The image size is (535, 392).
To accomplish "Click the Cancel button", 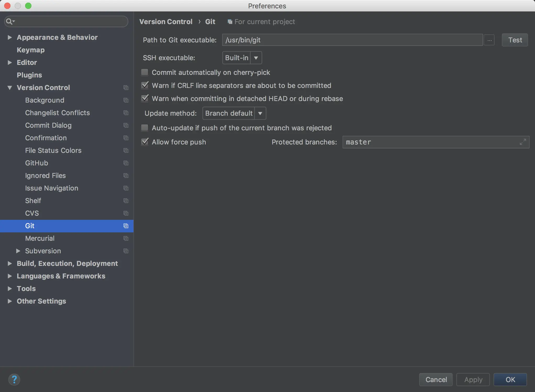I will click(x=436, y=379).
